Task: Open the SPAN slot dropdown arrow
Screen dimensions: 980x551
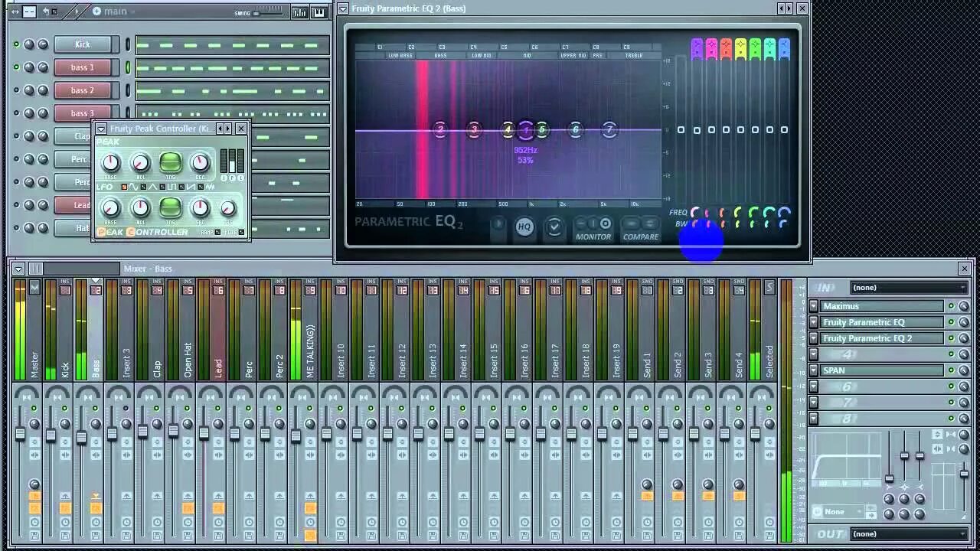Action: click(814, 370)
